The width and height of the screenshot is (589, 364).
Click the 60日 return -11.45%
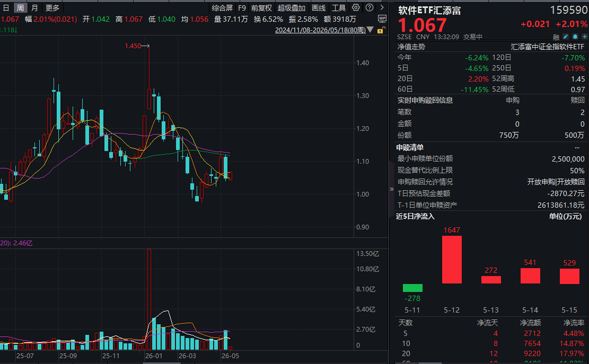click(x=474, y=90)
